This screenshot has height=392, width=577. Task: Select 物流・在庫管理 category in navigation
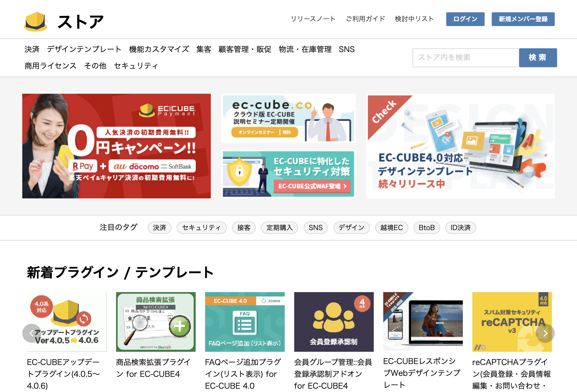305,49
